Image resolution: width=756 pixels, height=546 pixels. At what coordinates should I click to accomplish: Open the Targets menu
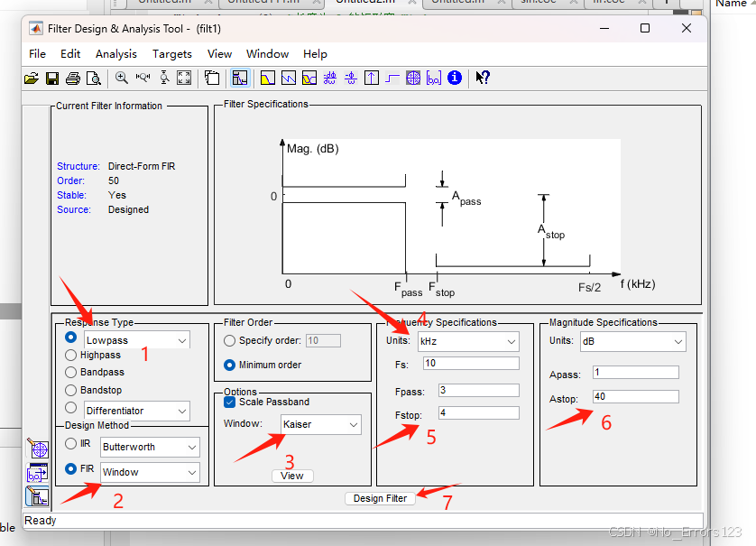171,53
